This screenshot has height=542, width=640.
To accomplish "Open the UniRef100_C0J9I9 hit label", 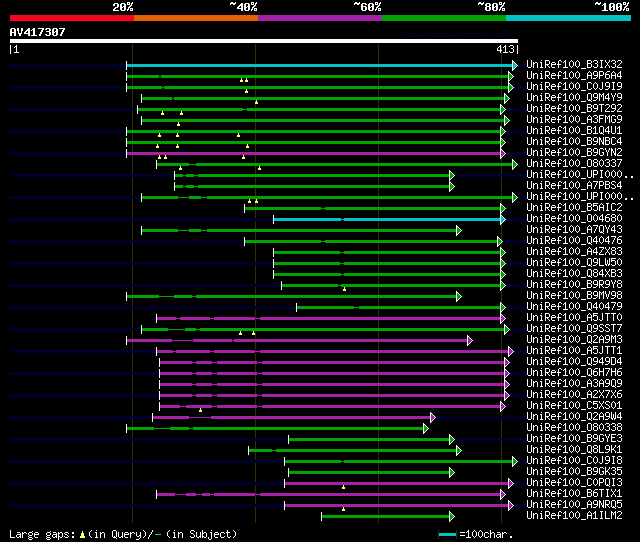I will [574, 87].
